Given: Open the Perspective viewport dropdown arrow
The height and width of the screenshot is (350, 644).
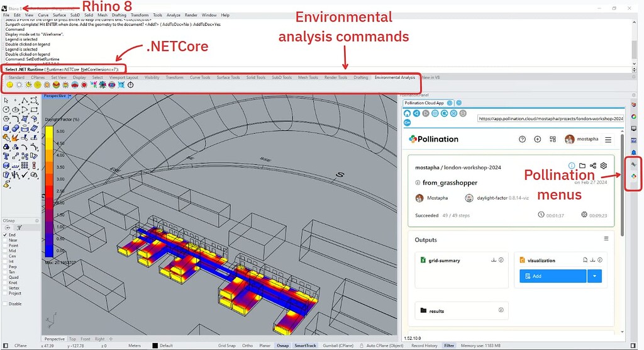Looking at the screenshot, I should pos(70,96).
